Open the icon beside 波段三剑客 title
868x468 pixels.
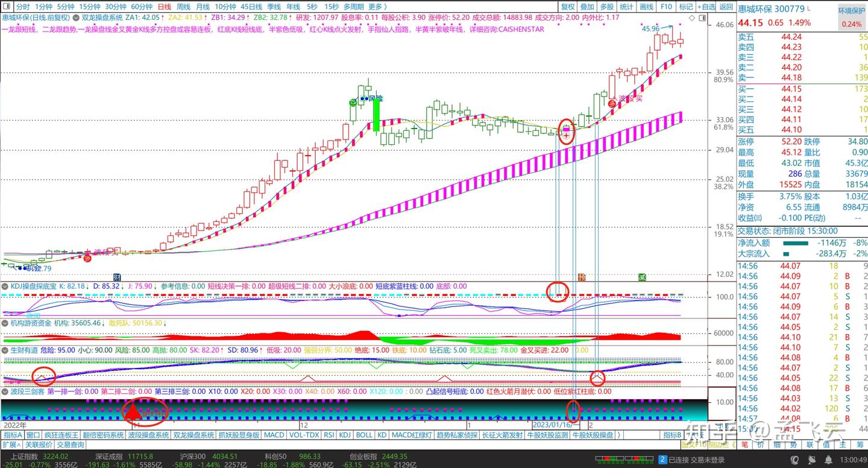coord(5,391)
